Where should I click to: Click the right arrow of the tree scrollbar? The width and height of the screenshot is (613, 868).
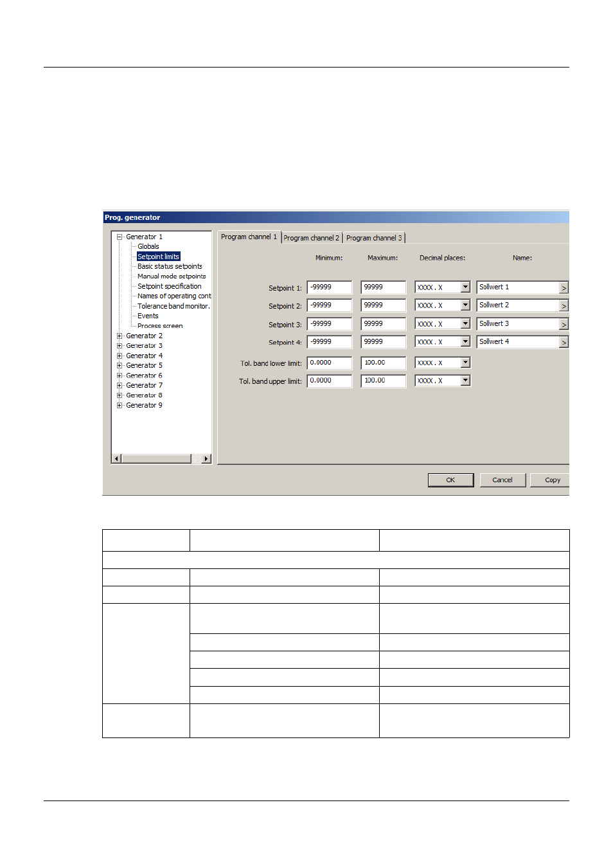205,458
